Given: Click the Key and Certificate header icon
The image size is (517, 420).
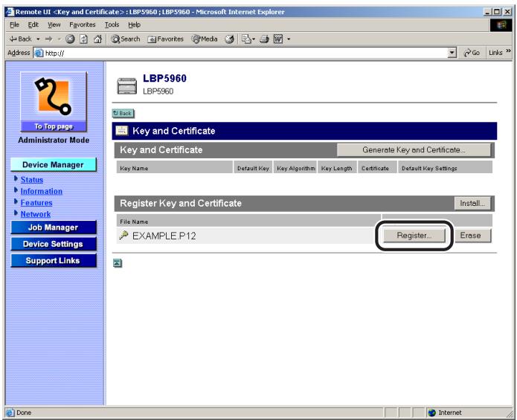Looking at the screenshot, I should [x=122, y=131].
